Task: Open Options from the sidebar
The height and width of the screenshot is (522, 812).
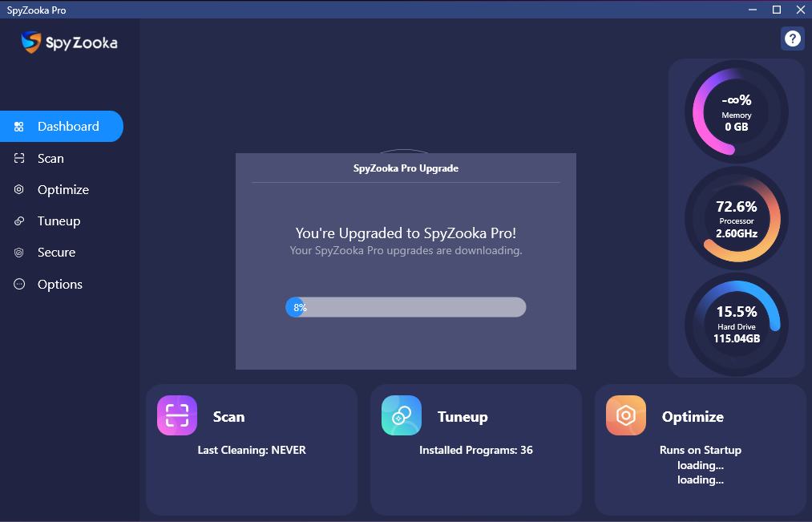Action: point(60,285)
